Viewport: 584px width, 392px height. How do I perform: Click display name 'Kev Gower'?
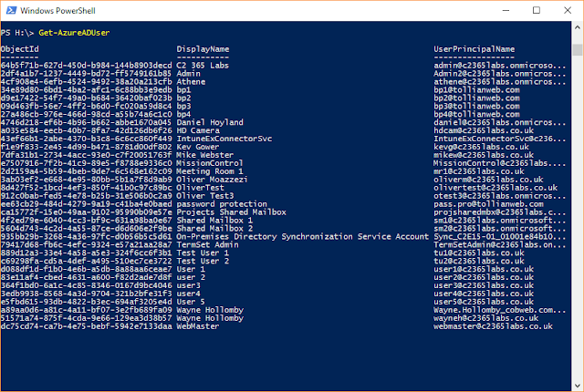pos(198,147)
